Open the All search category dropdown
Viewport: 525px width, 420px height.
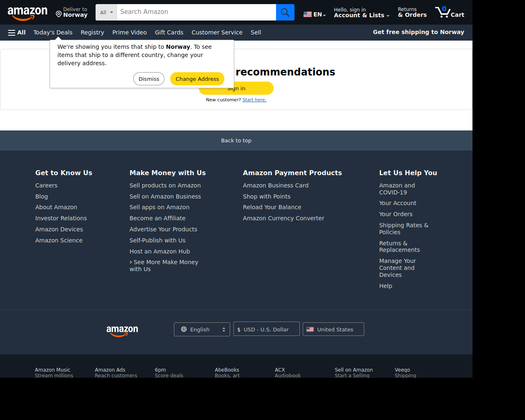[x=106, y=12]
